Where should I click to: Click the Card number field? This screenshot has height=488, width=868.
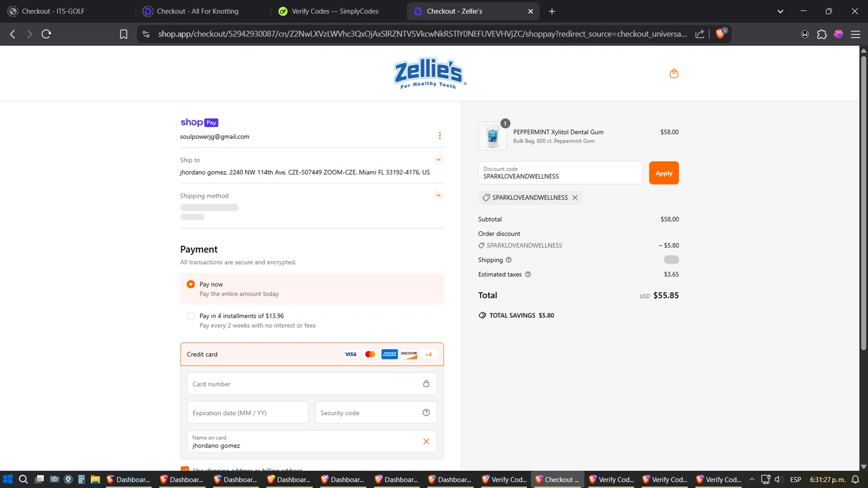(x=312, y=384)
